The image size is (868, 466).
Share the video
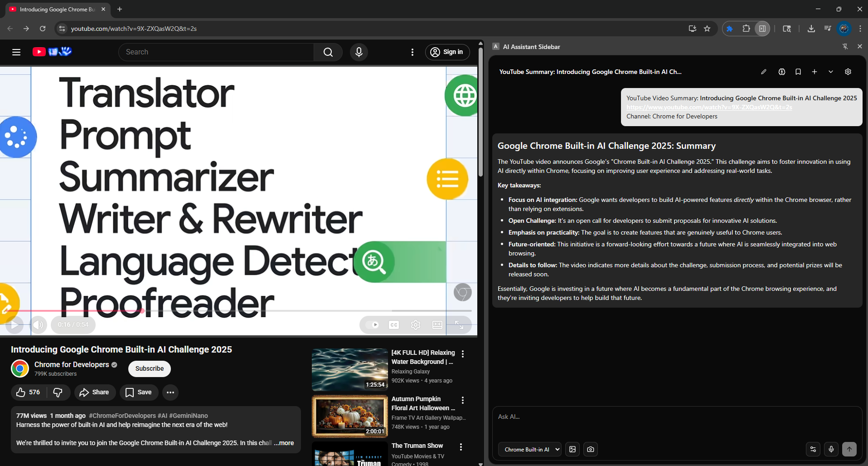click(95, 392)
